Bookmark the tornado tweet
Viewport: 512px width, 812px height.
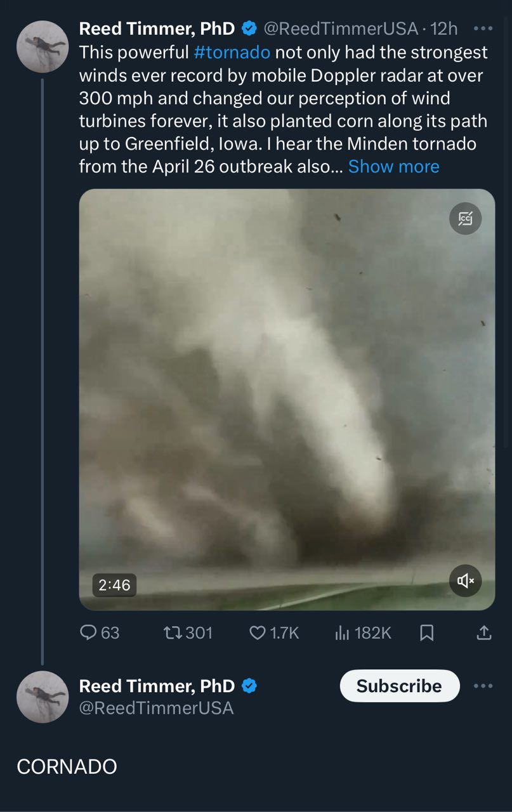pyautogui.click(x=427, y=632)
